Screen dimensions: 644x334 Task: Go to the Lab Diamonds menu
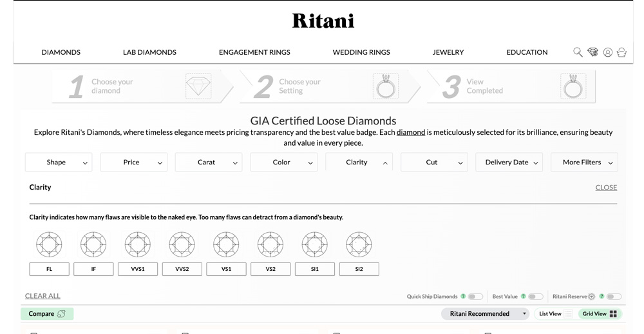[149, 52]
